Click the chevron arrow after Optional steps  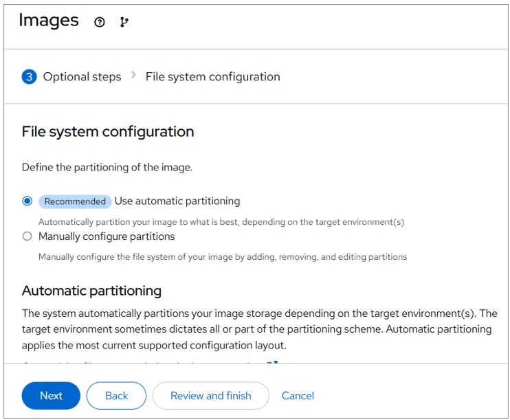click(x=133, y=76)
